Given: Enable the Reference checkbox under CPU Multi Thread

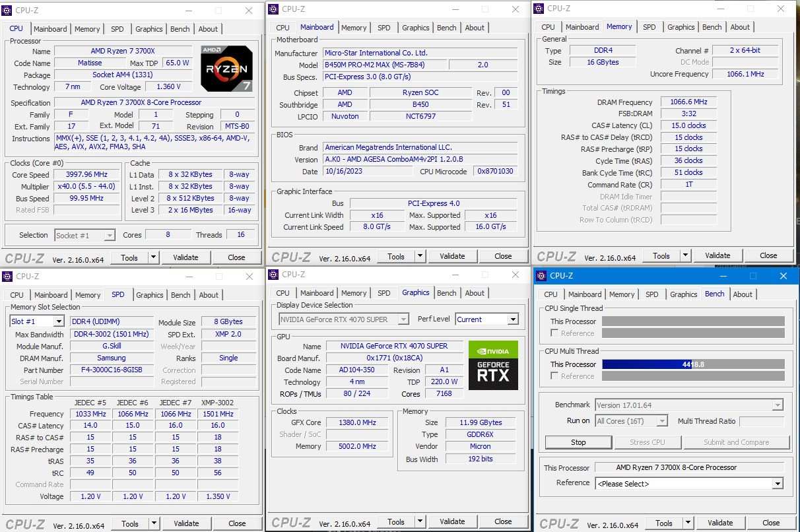Looking at the screenshot, I should tap(554, 376).
